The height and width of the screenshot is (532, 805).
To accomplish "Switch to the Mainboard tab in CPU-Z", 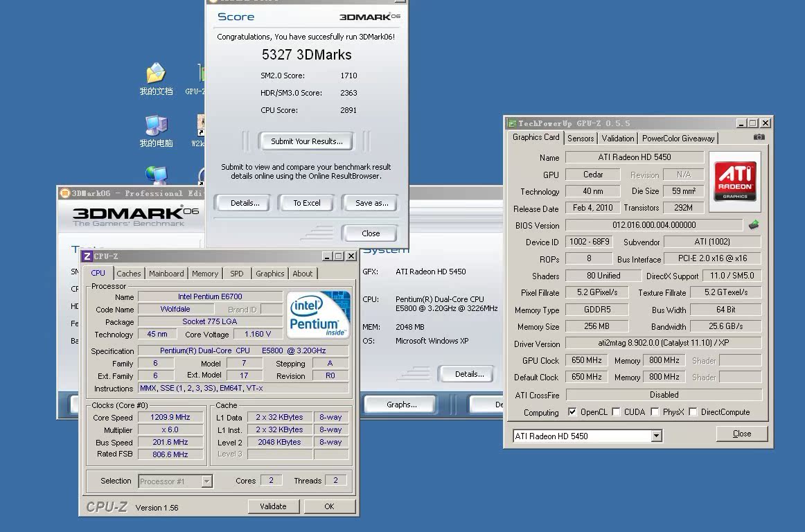I will (166, 274).
